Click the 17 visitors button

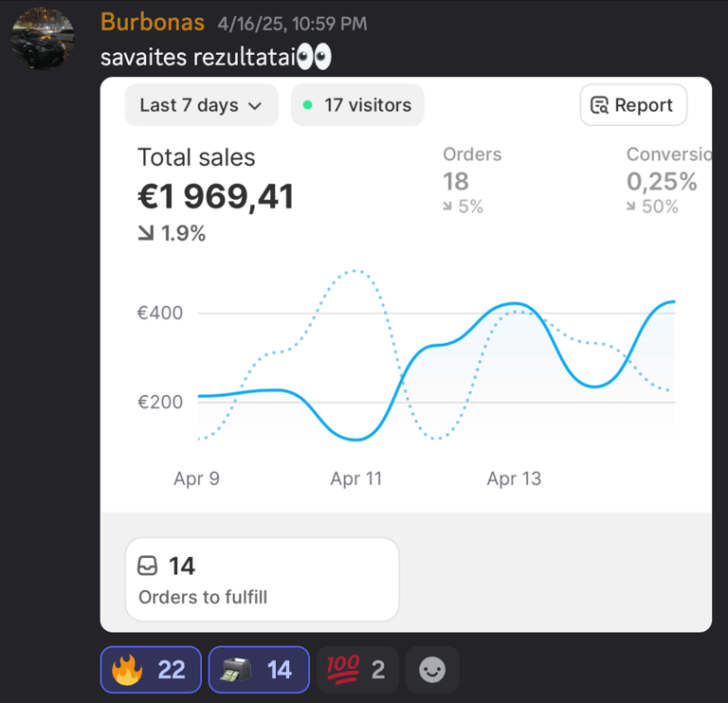[357, 105]
